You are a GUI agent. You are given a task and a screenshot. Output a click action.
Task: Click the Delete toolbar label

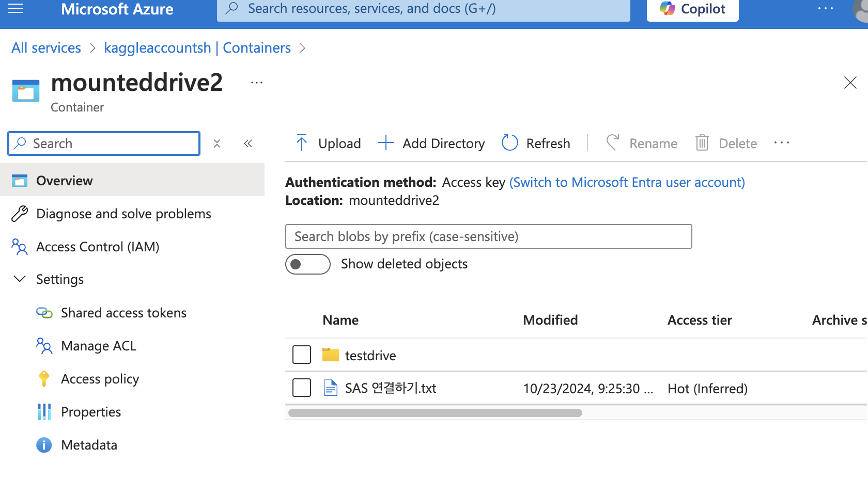click(738, 143)
